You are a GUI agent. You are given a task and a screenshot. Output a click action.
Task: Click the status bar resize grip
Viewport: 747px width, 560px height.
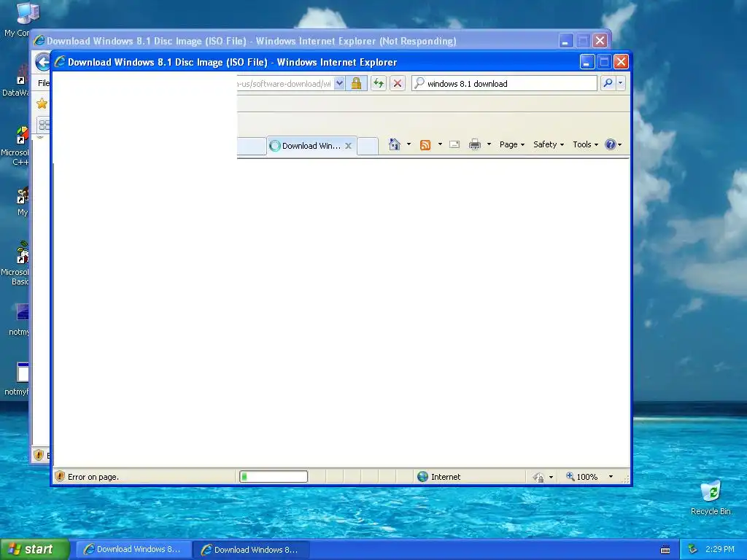625,478
